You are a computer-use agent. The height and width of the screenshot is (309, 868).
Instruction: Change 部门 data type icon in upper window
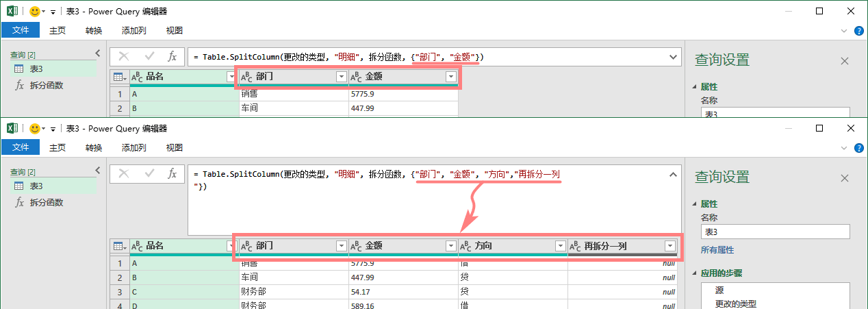click(246, 77)
